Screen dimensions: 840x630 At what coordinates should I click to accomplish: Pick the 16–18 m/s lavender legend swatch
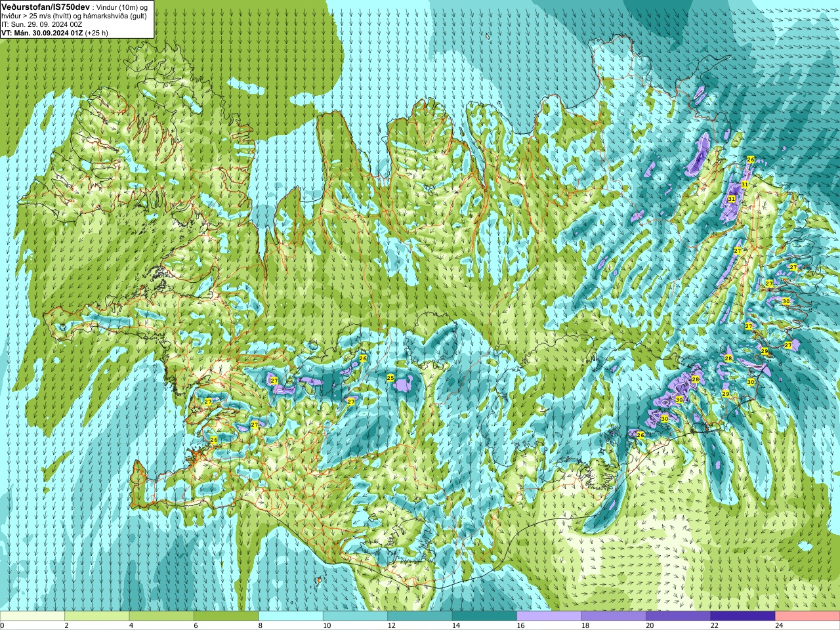[549, 616]
